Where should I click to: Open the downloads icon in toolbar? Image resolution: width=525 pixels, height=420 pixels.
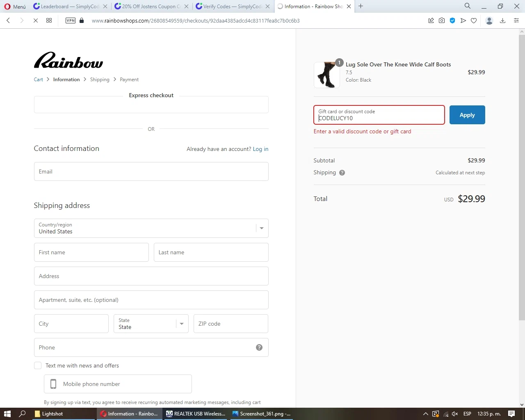502,21
